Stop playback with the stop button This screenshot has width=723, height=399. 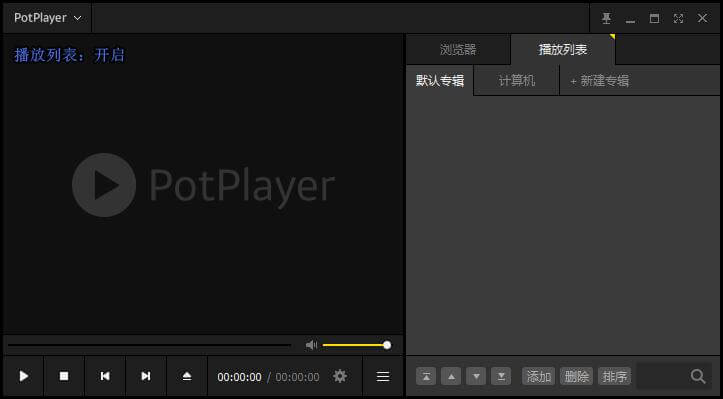tap(64, 376)
